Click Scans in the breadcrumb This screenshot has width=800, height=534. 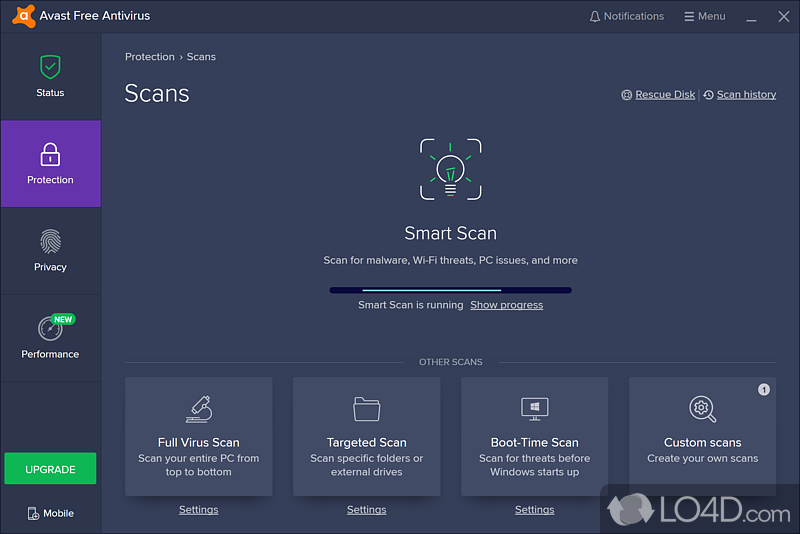tap(201, 57)
